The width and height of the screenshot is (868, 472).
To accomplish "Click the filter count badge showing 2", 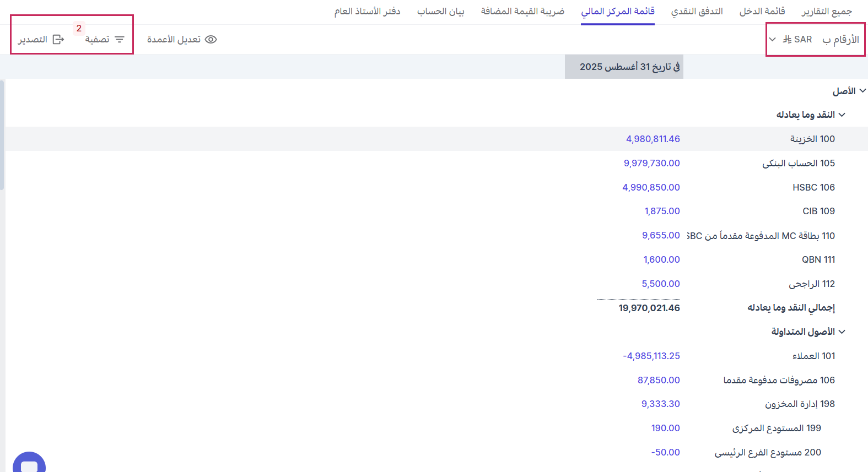I will click(x=79, y=28).
